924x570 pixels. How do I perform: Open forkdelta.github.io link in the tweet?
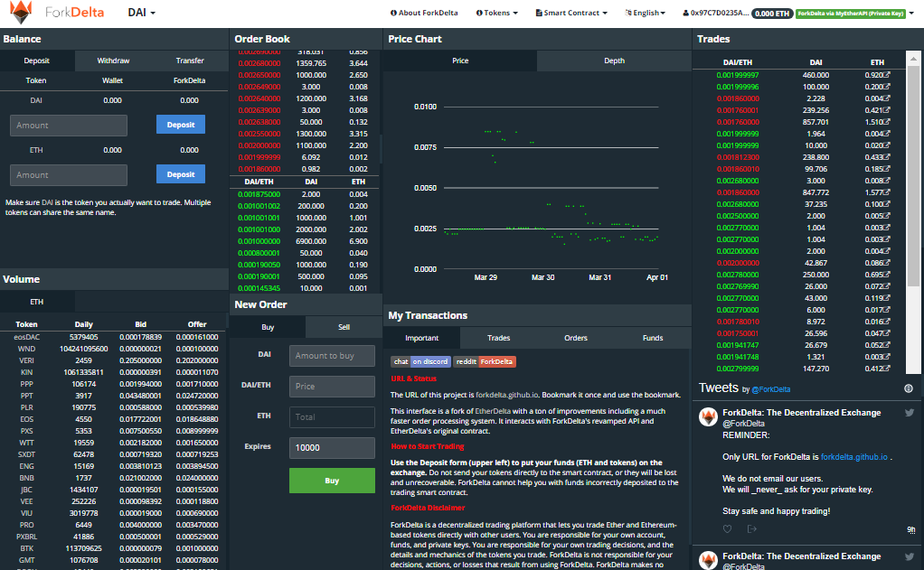pyautogui.click(x=853, y=457)
